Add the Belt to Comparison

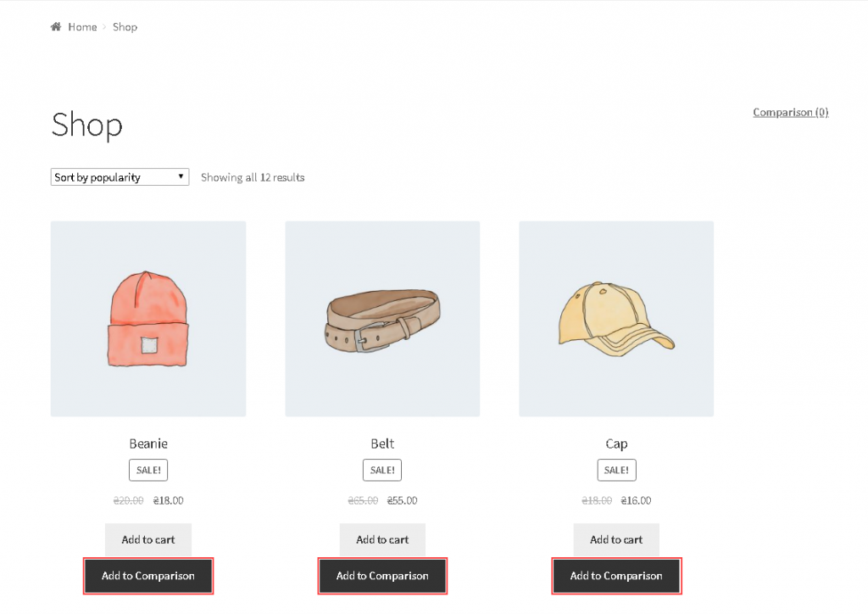coord(381,576)
